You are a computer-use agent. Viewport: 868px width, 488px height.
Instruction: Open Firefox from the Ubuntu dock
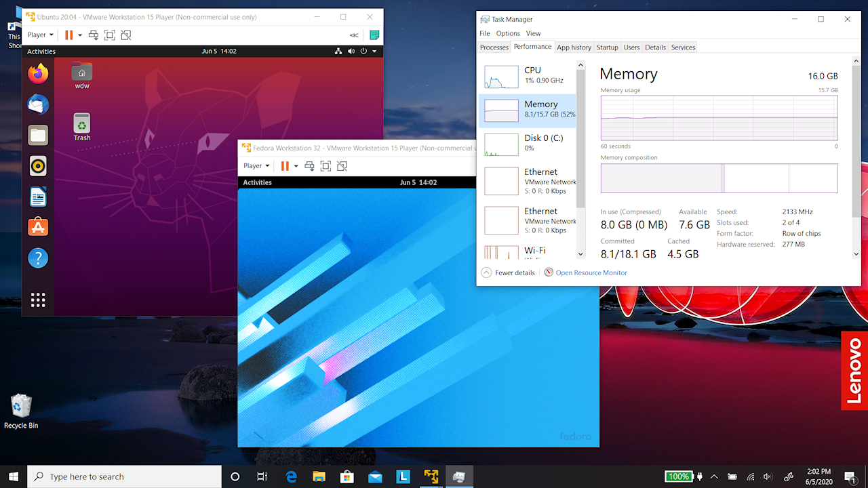tap(38, 73)
